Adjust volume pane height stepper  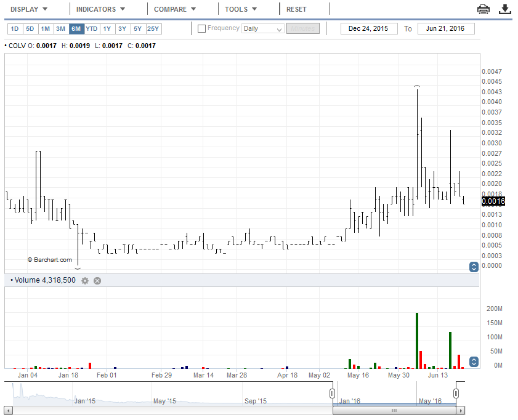(474, 362)
